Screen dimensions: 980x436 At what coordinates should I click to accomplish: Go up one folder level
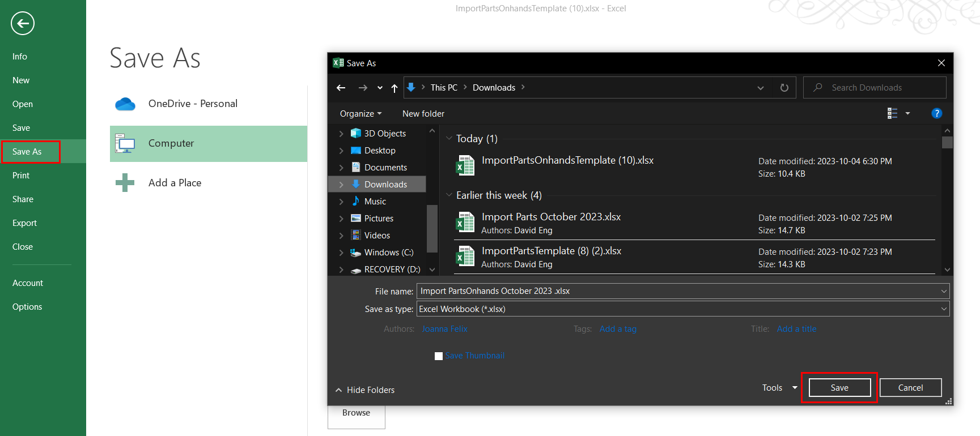394,88
